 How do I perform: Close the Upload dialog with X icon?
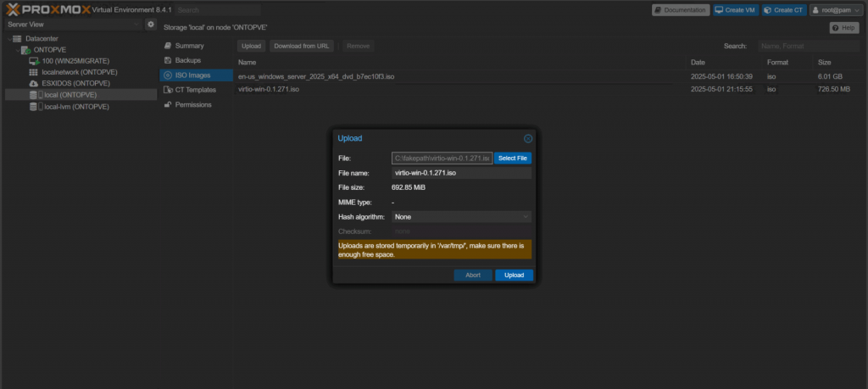(528, 138)
